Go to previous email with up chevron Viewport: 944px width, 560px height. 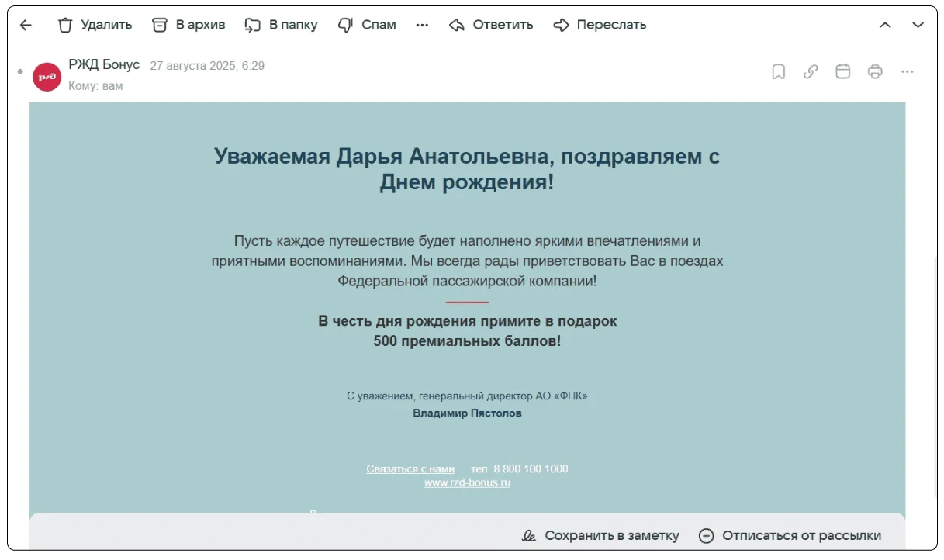click(885, 25)
